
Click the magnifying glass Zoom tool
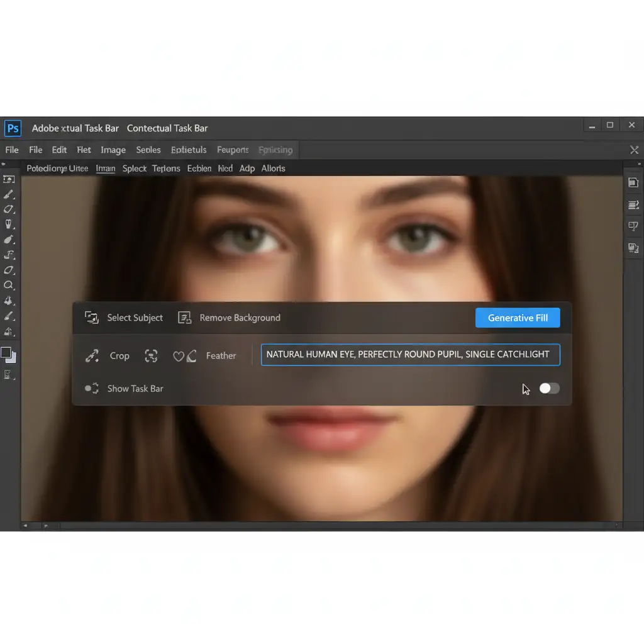(x=9, y=285)
